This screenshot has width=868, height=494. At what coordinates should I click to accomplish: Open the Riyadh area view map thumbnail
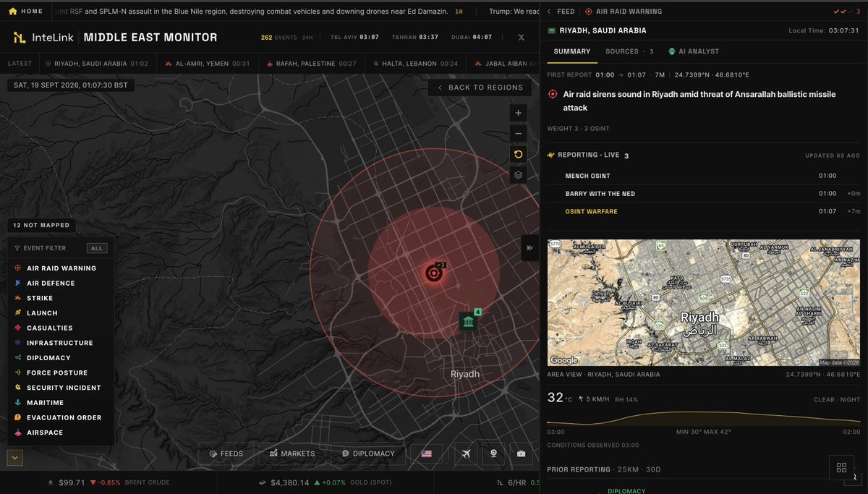tap(705, 302)
